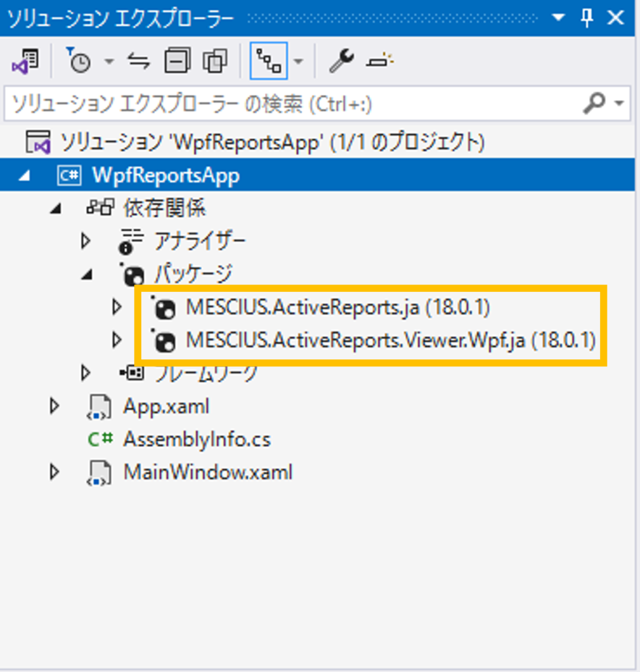Expand the フレームワーク node
Screen dimensions: 640x672
coord(86,373)
